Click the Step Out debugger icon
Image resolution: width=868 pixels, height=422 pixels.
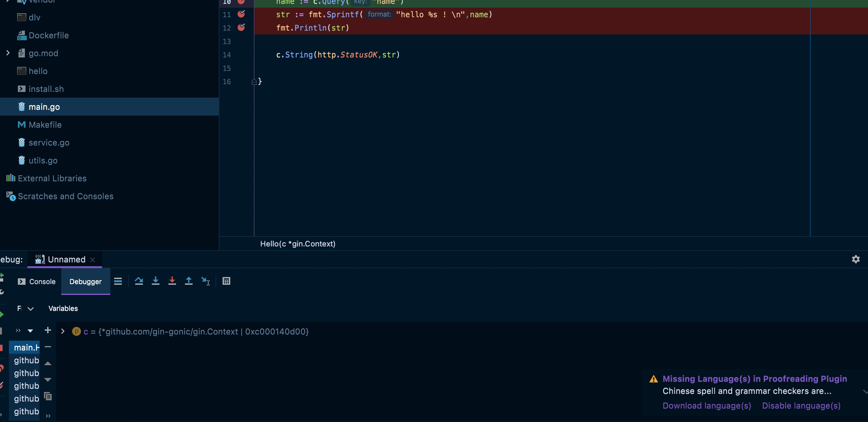(x=189, y=281)
